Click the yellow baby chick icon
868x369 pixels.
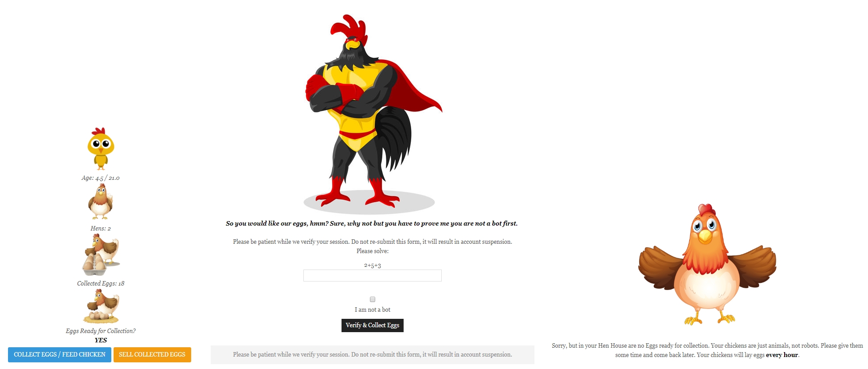[101, 149]
